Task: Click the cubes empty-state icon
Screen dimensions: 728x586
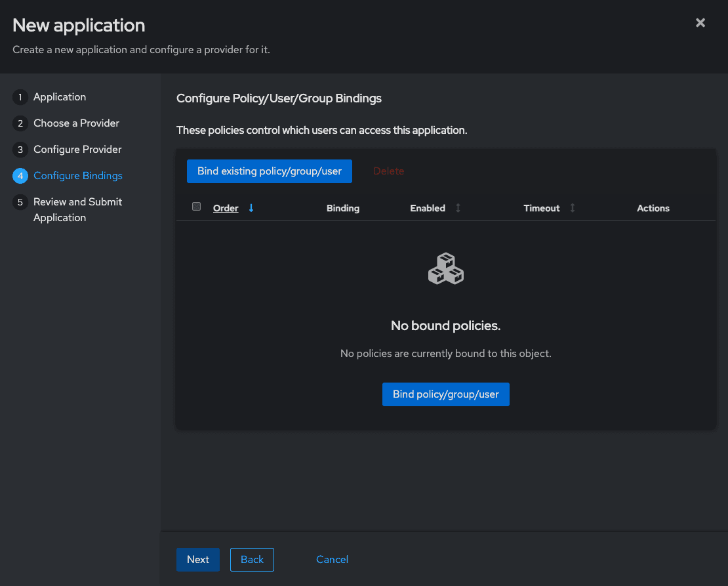Action: 446,268
